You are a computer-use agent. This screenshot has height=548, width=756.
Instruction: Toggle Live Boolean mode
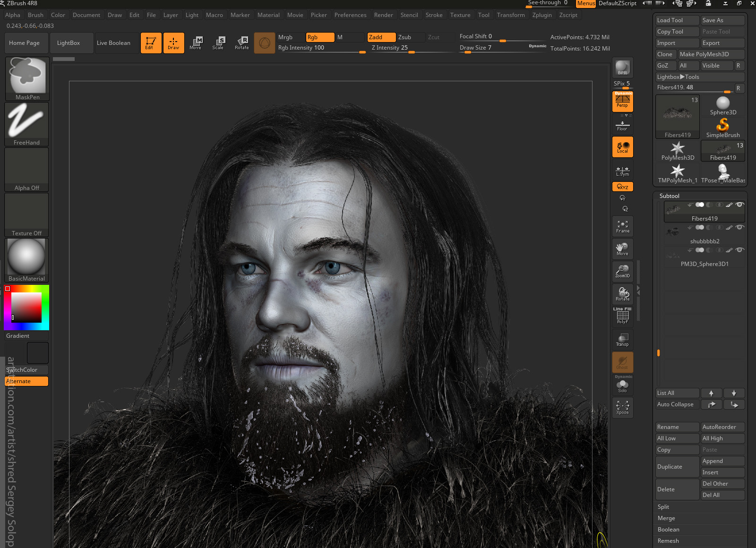pos(116,43)
